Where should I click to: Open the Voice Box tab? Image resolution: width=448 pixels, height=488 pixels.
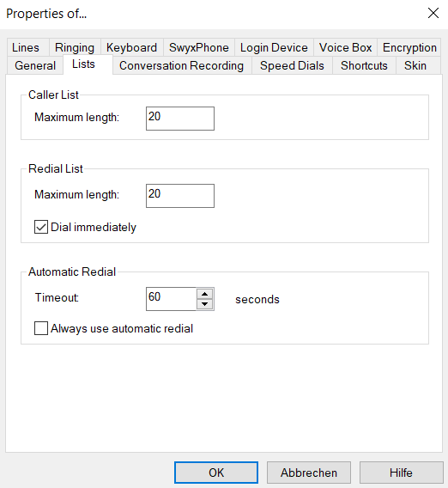(345, 47)
